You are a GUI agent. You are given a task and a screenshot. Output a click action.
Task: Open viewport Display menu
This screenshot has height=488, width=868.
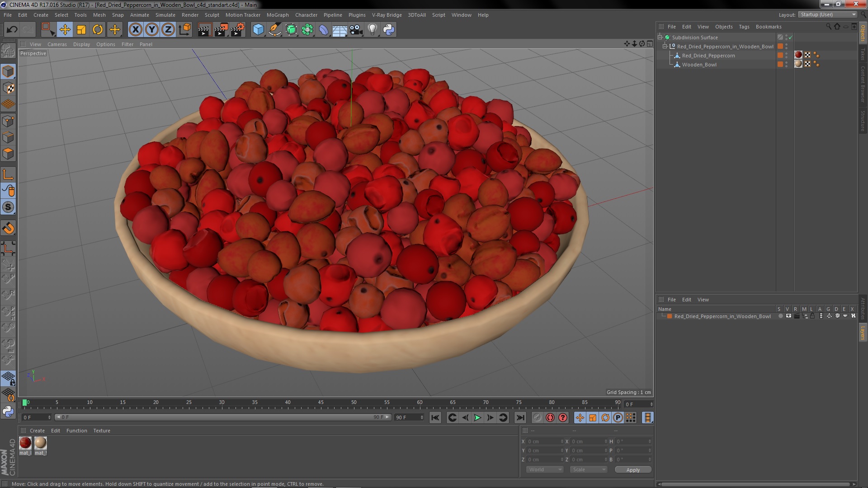tap(81, 44)
